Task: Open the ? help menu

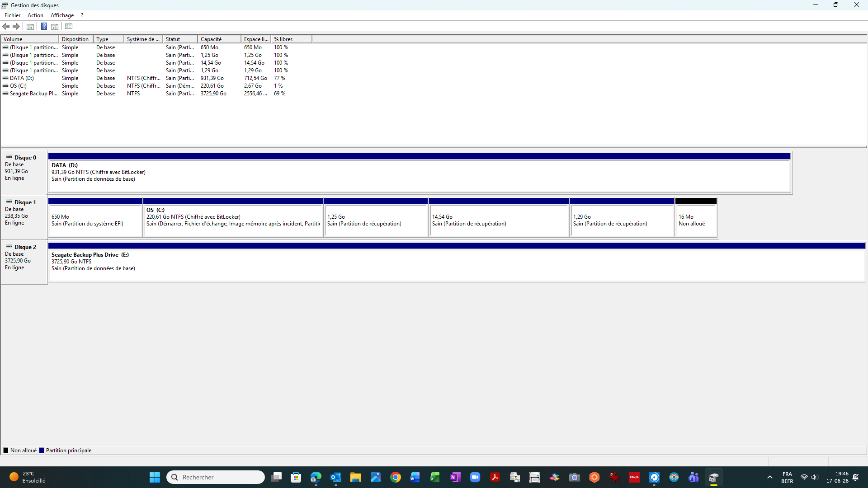Action: 82,15
